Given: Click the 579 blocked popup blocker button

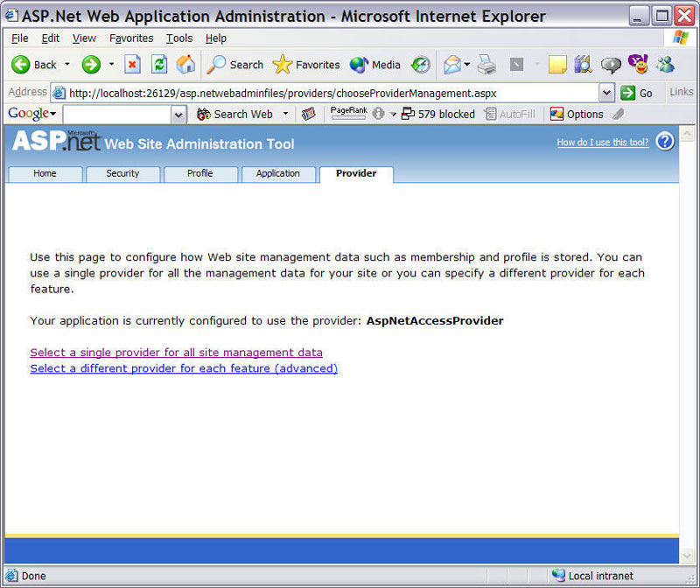Looking at the screenshot, I should click(438, 115).
